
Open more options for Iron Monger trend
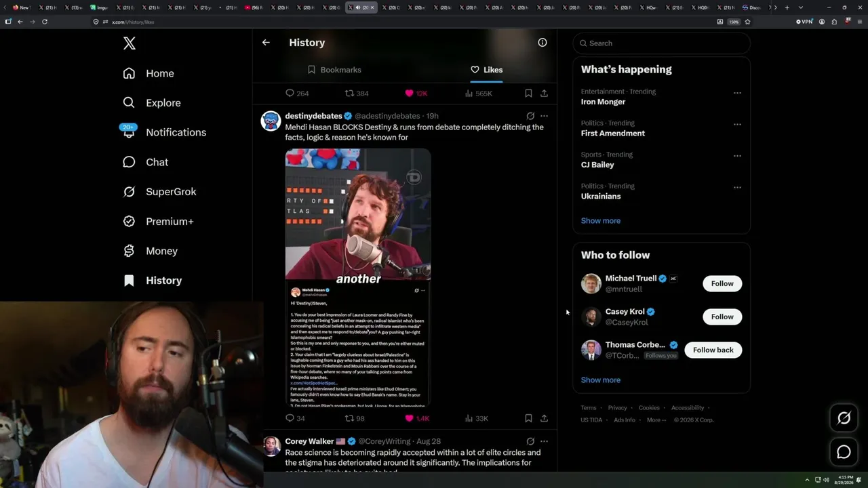coord(737,93)
